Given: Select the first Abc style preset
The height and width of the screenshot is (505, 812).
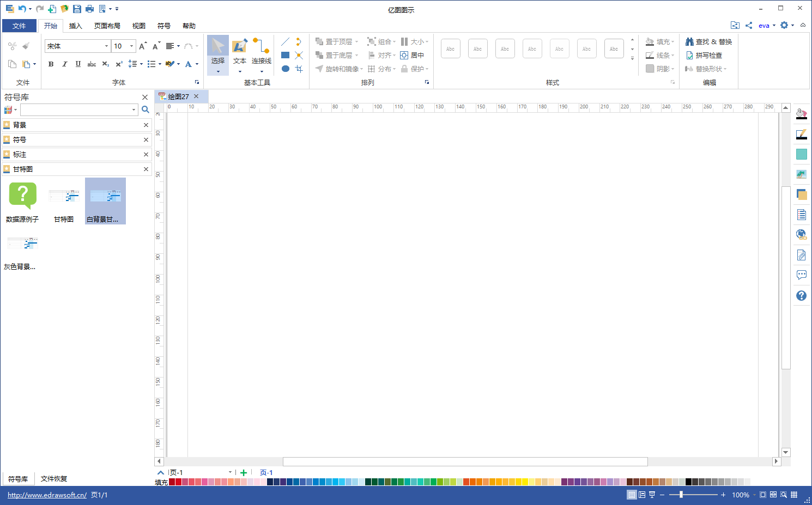Looking at the screenshot, I should 450,48.
